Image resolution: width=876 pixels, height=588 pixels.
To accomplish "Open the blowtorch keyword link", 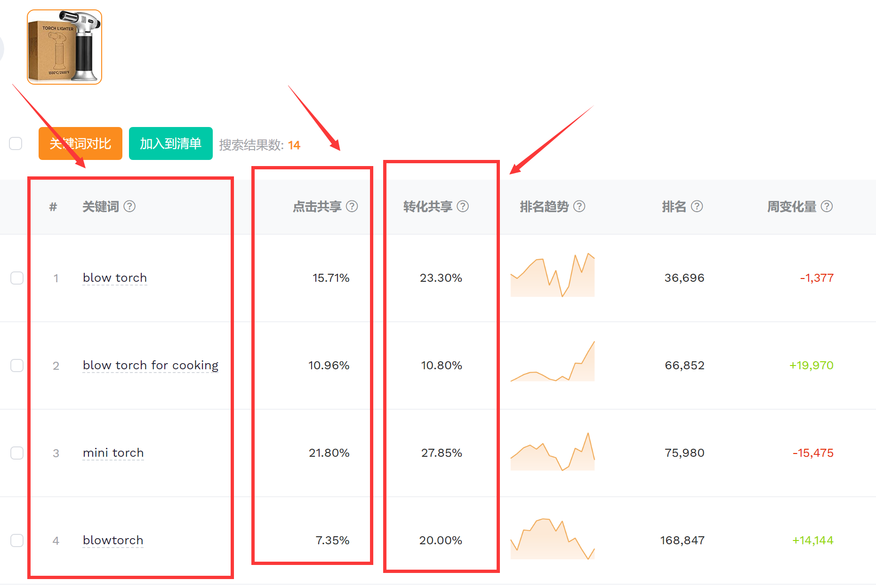I will coord(113,540).
